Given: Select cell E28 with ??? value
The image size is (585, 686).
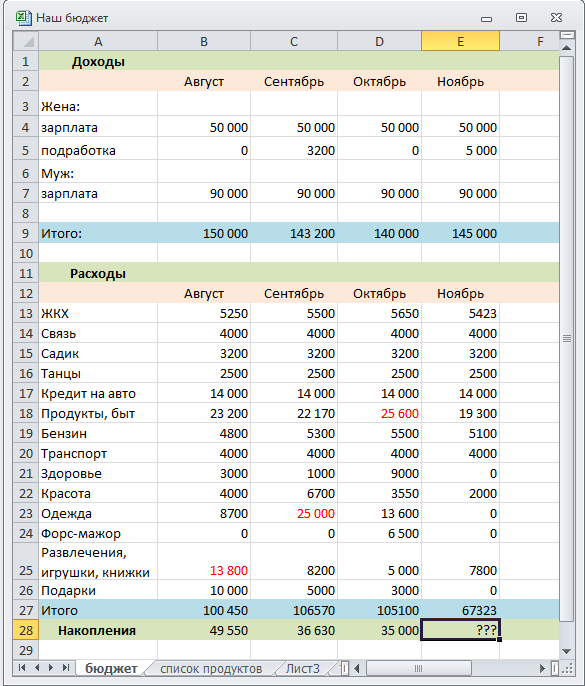Looking at the screenshot, I should (460, 630).
